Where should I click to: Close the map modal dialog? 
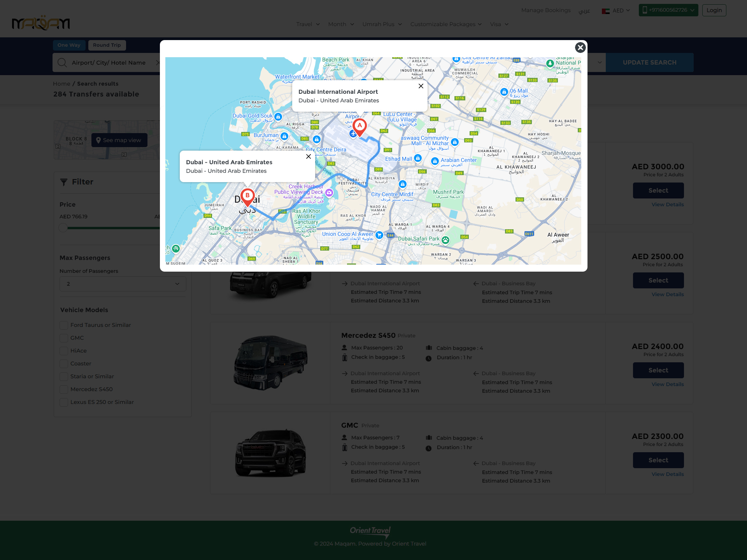point(580,47)
